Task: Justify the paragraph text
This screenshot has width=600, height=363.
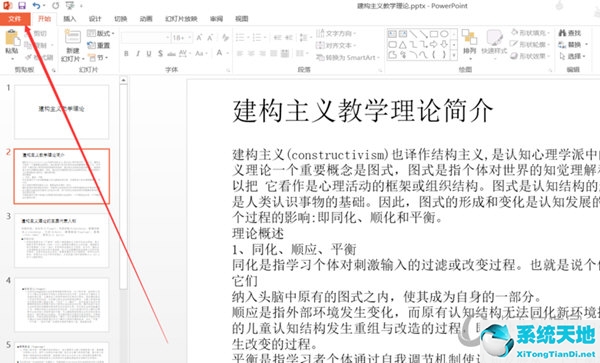Action: [x=274, y=53]
